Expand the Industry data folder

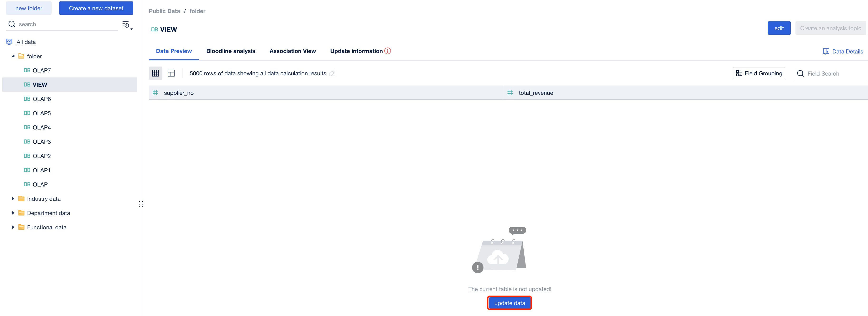(x=13, y=199)
